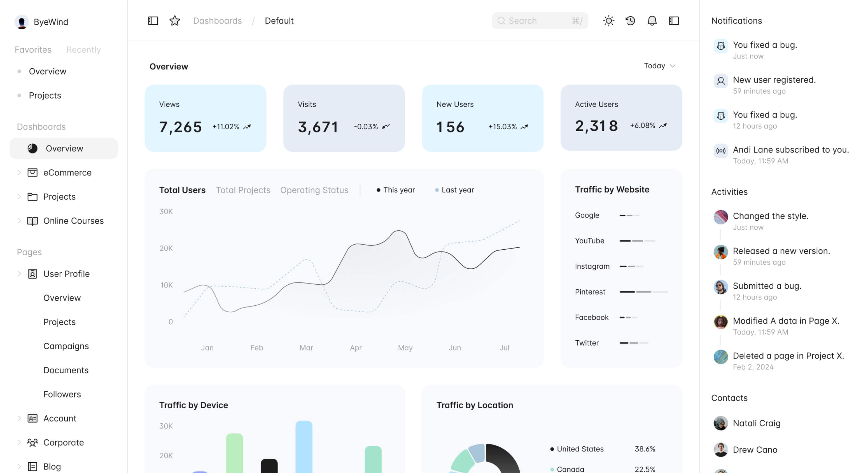868x473 pixels.
Task: Switch to Total Projects tab
Action: click(x=243, y=190)
